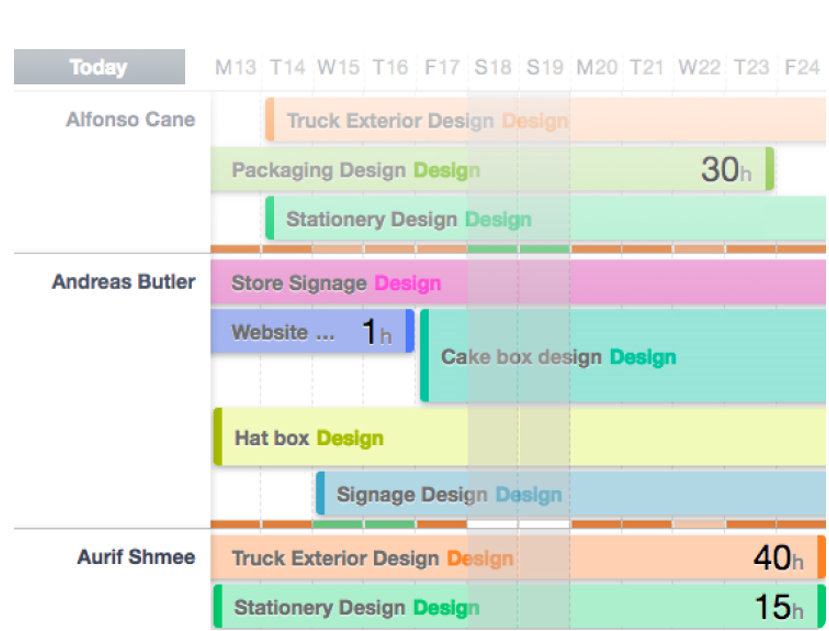This screenshot has width=829, height=631.
Task: Select Alfonso Cane's Stationery Design booking
Action: [546, 218]
